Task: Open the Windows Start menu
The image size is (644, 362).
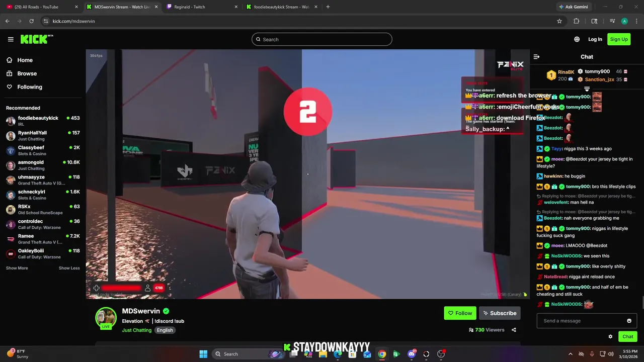Action: pyautogui.click(x=203, y=354)
